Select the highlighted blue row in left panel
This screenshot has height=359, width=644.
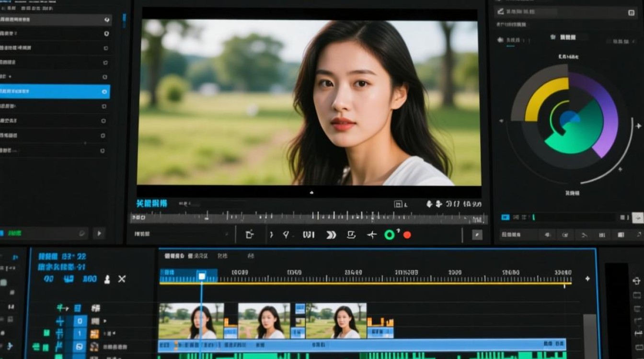tap(54, 91)
